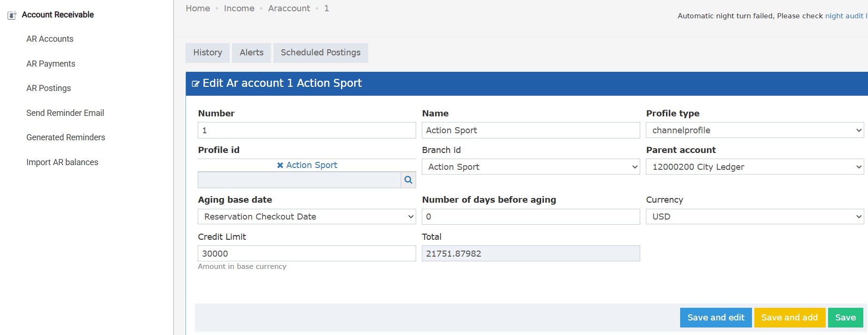Screen dimensions: 868x335
Task: Open AR Accounts in the sidebar
Action: tap(50, 39)
